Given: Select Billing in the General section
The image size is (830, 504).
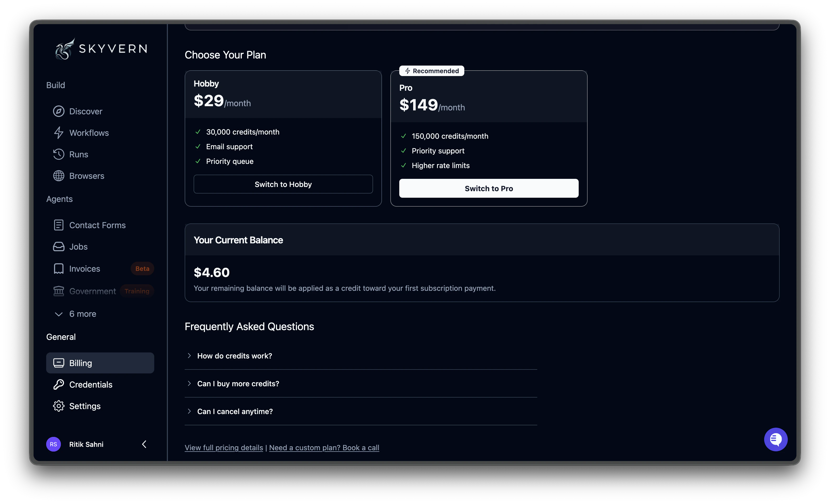Looking at the screenshot, I should coord(80,363).
